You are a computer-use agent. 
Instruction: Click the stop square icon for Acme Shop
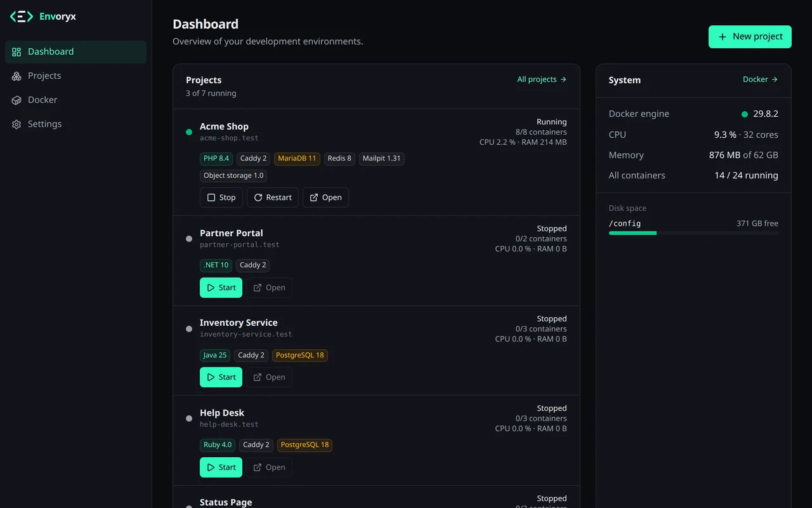coord(211,197)
